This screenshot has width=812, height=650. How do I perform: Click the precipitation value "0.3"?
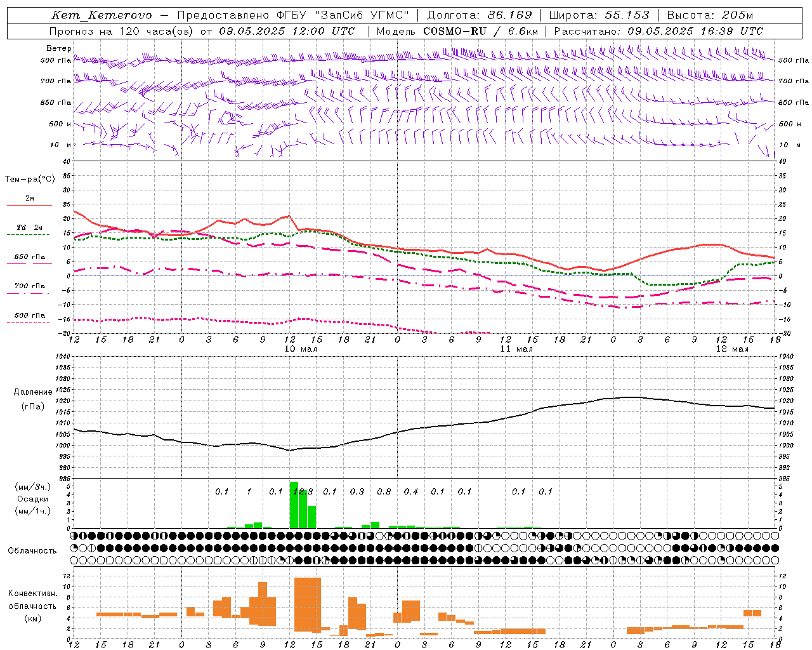[357, 491]
